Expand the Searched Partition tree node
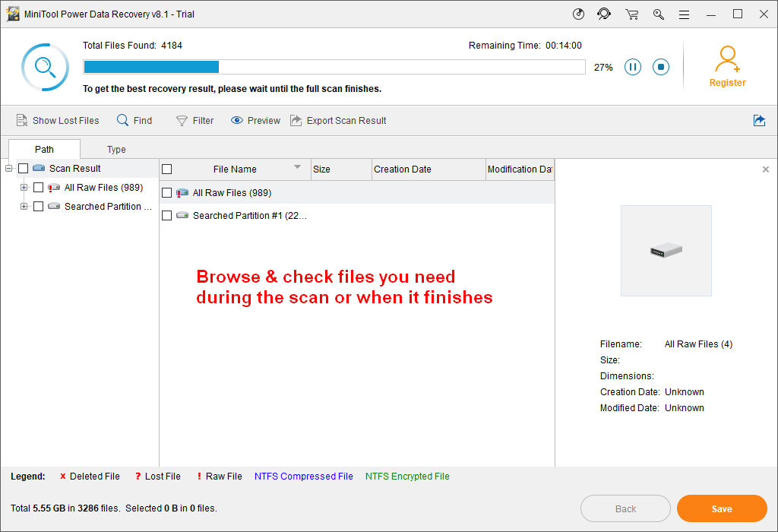This screenshot has height=532, width=778. click(24, 207)
